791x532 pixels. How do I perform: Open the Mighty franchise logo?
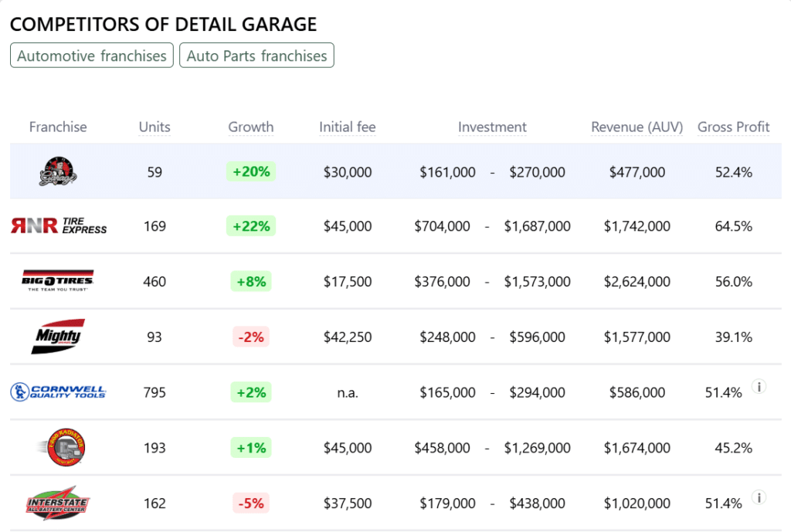coord(58,337)
